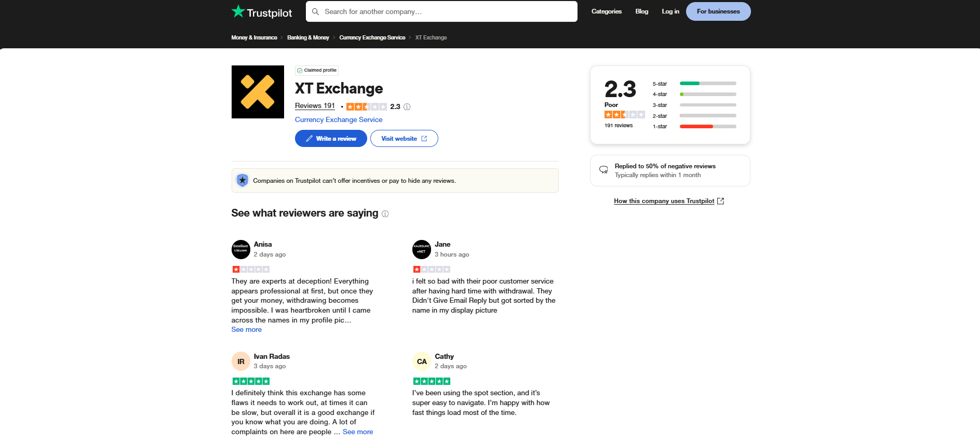Click the XT Exchange company logo

click(258, 92)
